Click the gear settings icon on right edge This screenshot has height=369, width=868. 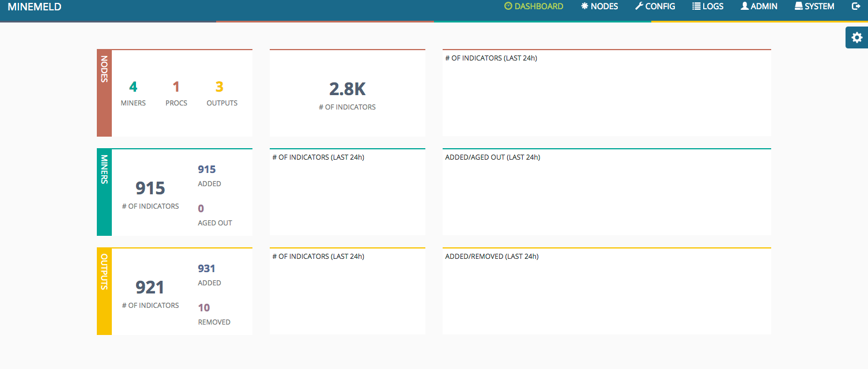[x=856, y=37]
